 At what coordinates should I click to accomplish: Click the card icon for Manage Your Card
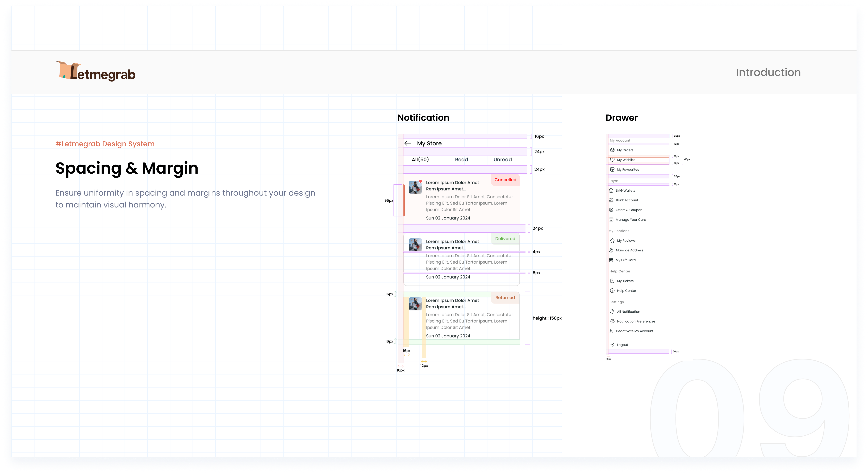[x=611, y=220]
